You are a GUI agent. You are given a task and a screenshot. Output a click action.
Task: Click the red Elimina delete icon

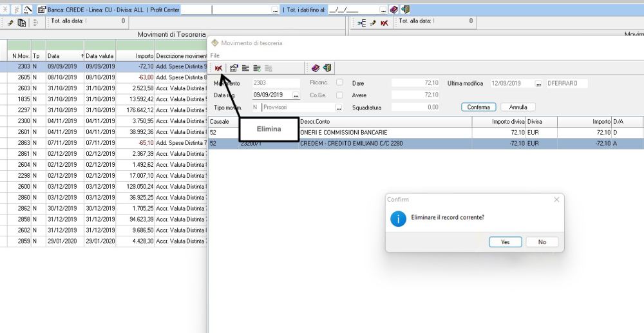219,68
